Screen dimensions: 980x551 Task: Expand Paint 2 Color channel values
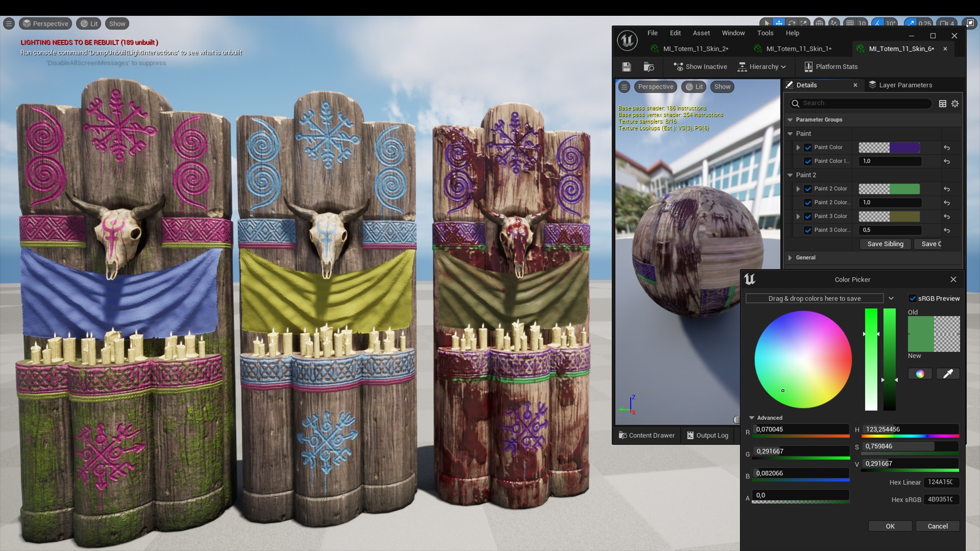pos(798,189)
